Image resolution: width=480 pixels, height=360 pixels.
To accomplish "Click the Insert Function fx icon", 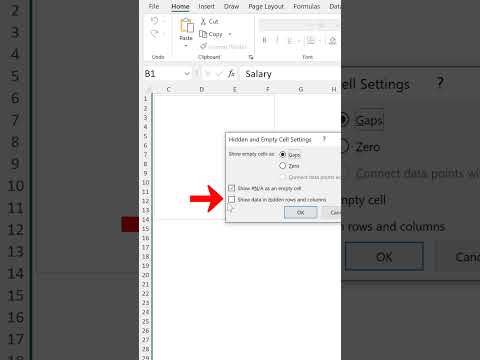I will (231, 74).
